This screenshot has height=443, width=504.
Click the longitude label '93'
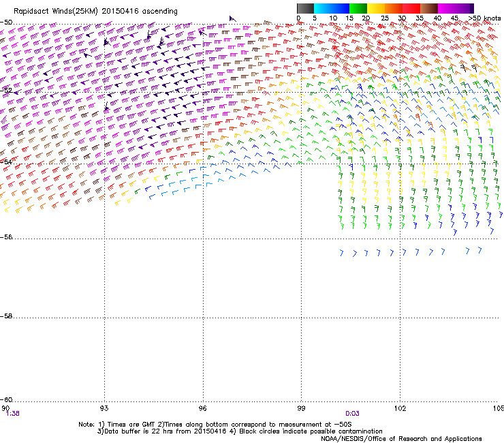[x=104, y=408]
